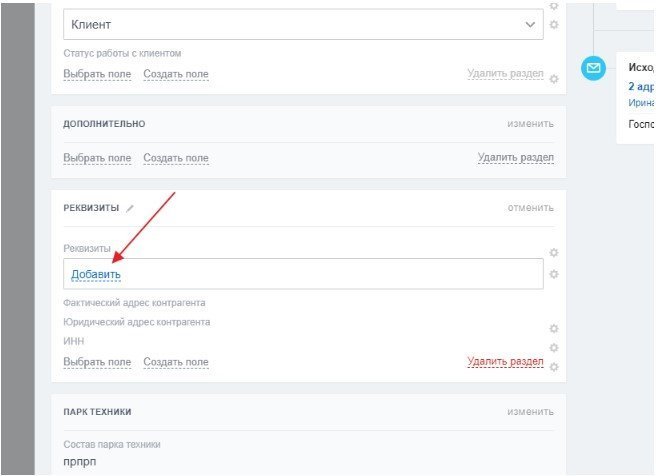
Task: Open the gear settings beside the Клиент dropdown
Action: point(554,24)
